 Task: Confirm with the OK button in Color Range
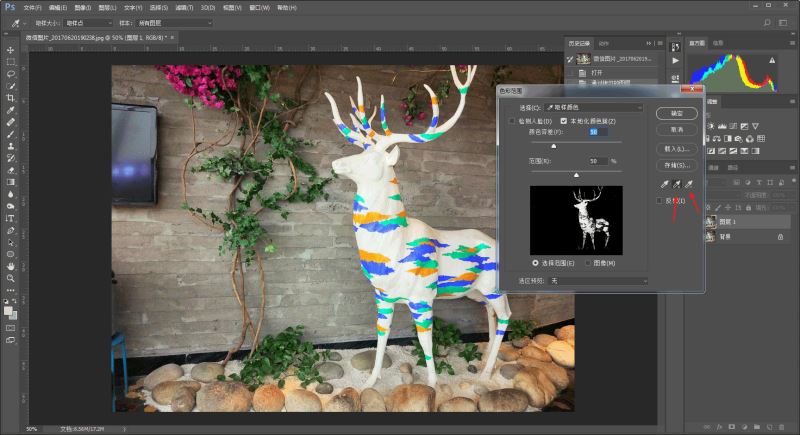[x=677, y=113]
